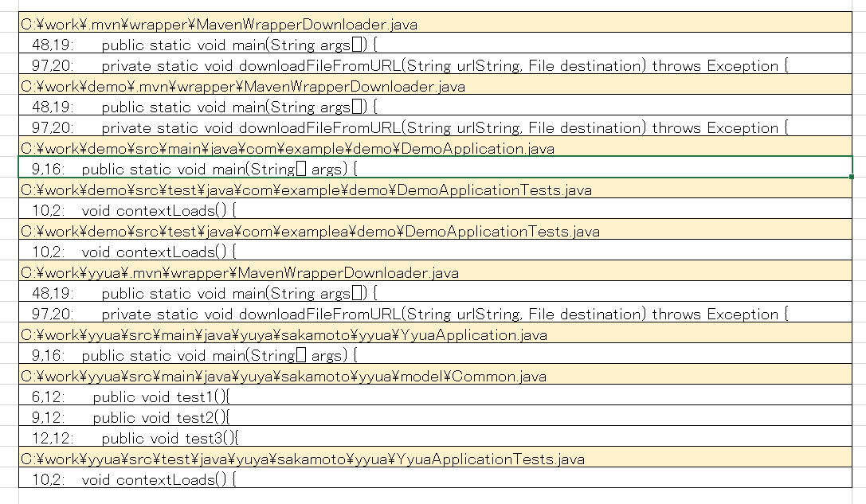Viewport: 866px width, 504px height.
Task: Click path cell with com¥examplea¥demo¥DemoApplicationTests.java
Action: (x=435, y=229)
